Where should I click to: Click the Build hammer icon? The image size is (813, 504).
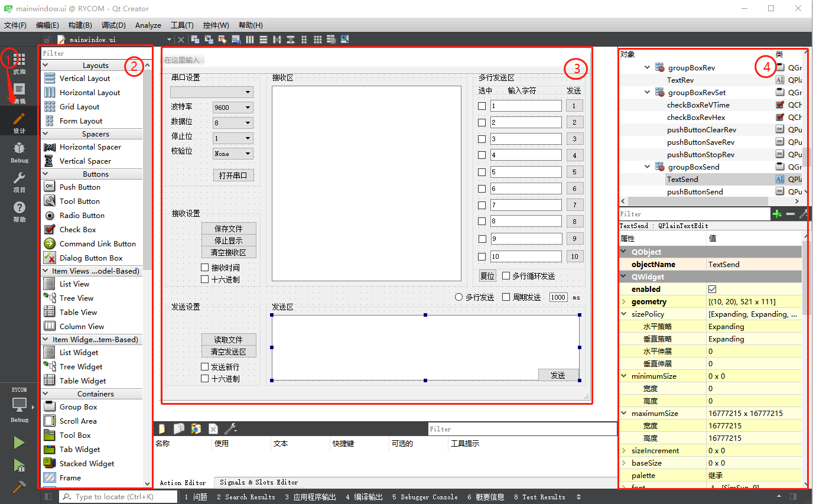tap(19, 487)
